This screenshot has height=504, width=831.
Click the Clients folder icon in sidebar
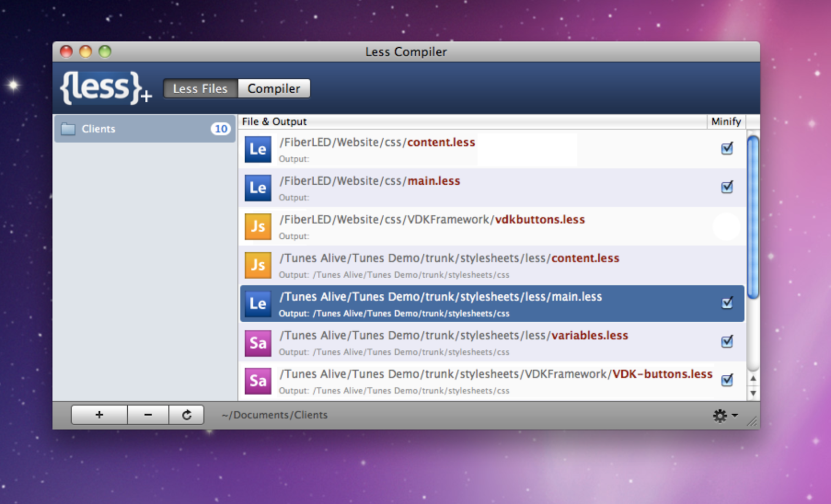tap(68, 129)
